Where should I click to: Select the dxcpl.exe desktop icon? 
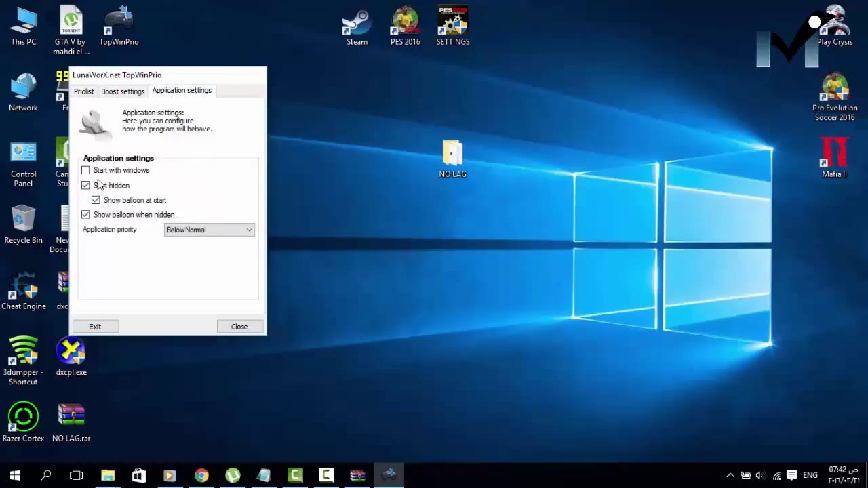71,358
